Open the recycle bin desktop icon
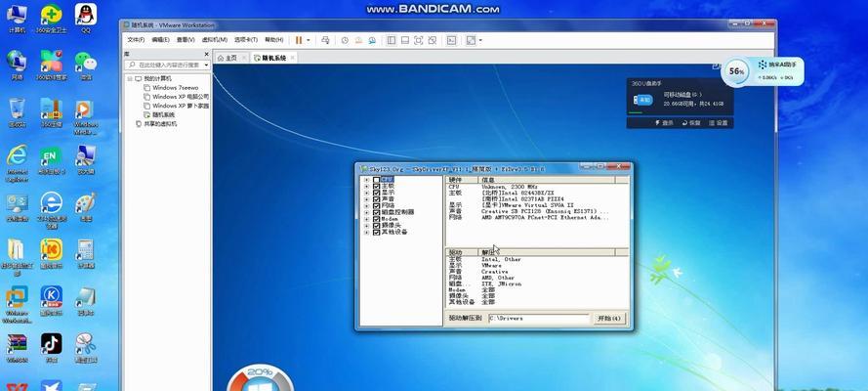868x391 pixels. (x=18, y=113)
